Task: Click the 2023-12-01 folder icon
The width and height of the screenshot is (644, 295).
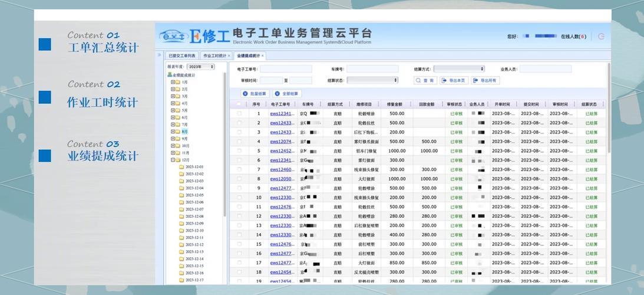Action: (x=181, y=166)
